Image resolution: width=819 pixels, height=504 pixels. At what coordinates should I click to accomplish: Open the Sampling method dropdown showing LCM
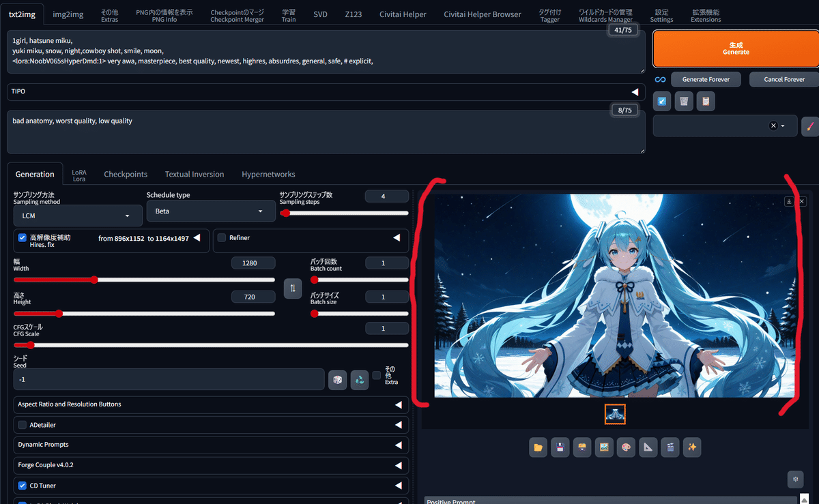(x=77, y=215)
